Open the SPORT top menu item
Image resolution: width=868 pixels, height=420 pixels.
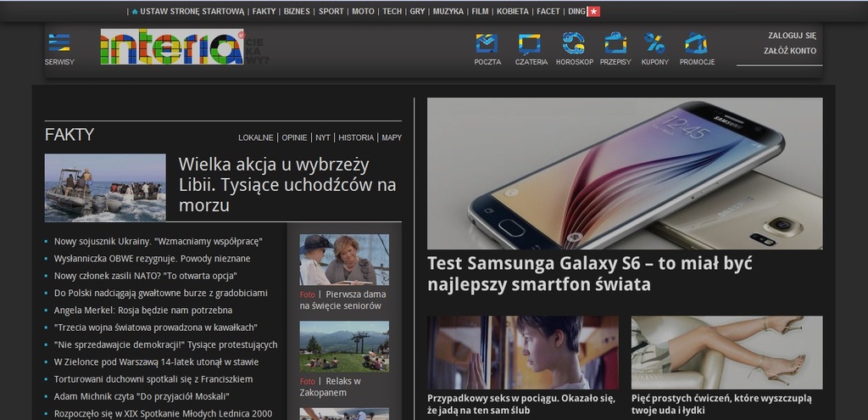click(x=331, y=11)
